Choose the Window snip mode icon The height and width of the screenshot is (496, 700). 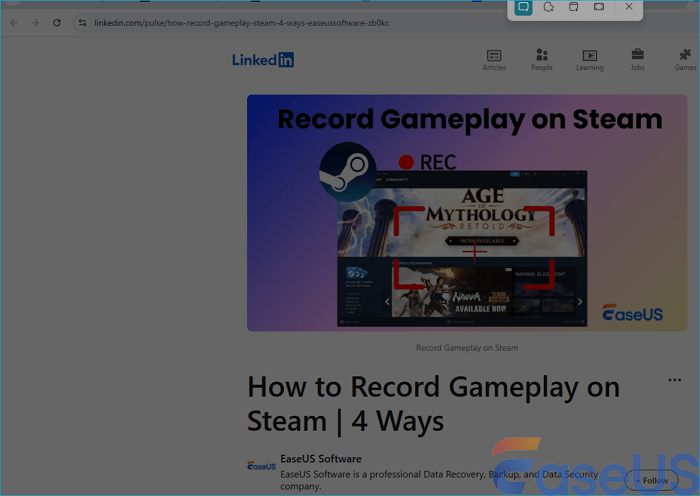(x=574, y=8)
